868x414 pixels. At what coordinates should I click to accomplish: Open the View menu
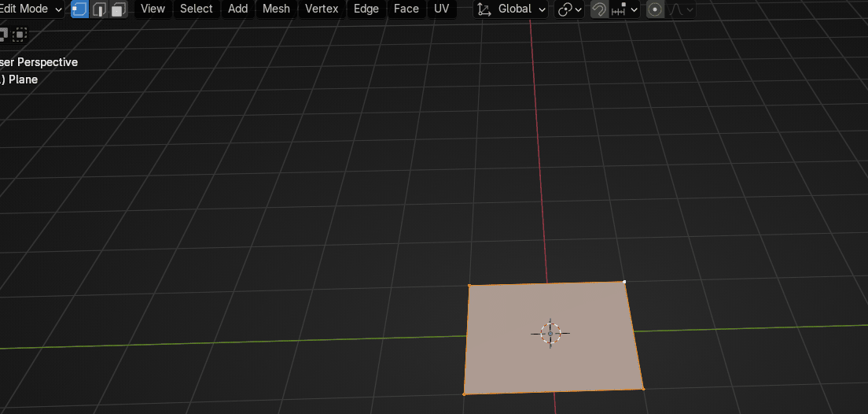coord(153,9)
